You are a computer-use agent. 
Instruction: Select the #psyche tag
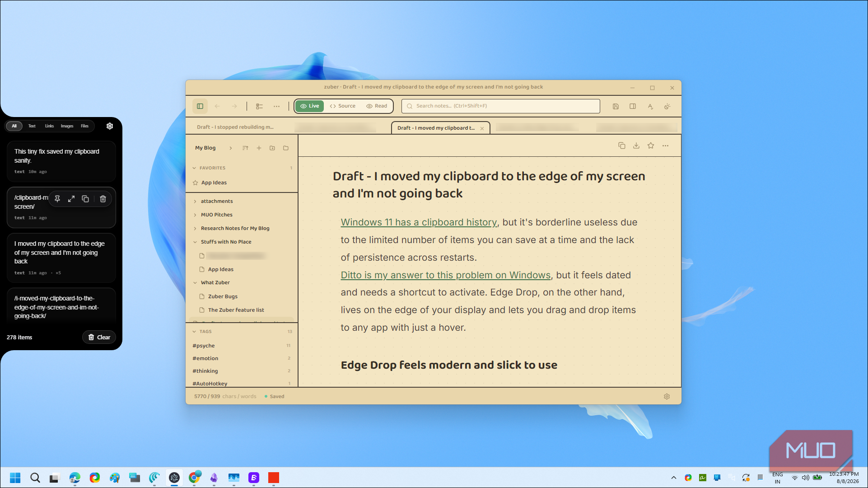(203, 346)
